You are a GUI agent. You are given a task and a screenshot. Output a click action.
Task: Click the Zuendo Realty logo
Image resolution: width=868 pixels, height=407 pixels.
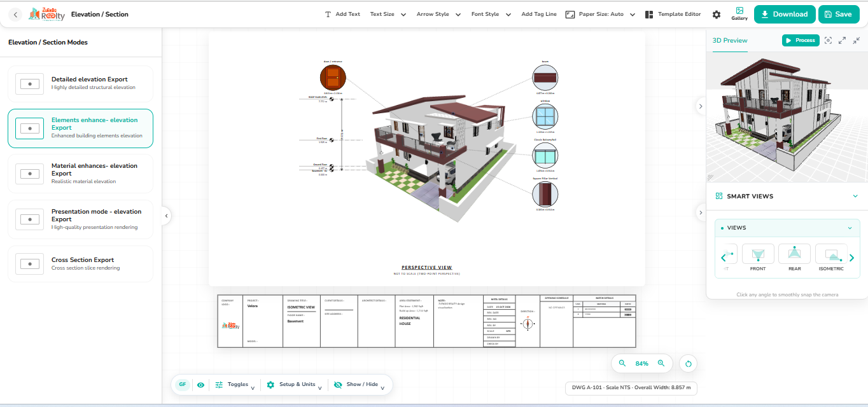[46, 14]
